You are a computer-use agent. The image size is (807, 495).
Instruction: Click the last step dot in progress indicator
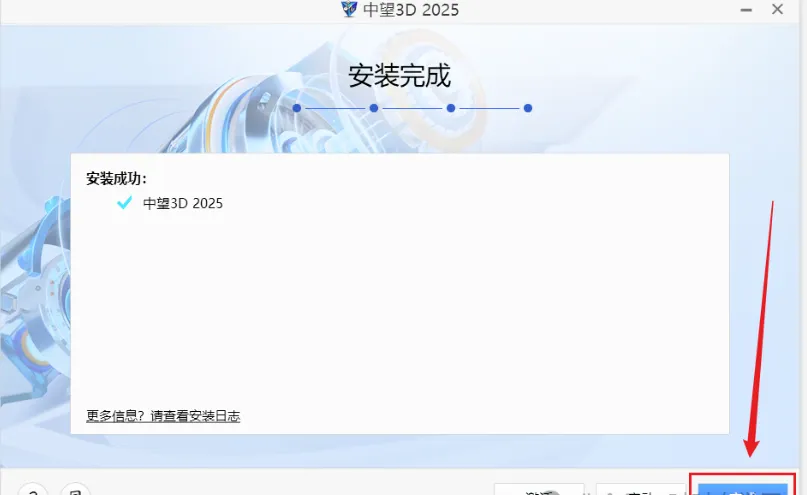[x=528, y=108]
